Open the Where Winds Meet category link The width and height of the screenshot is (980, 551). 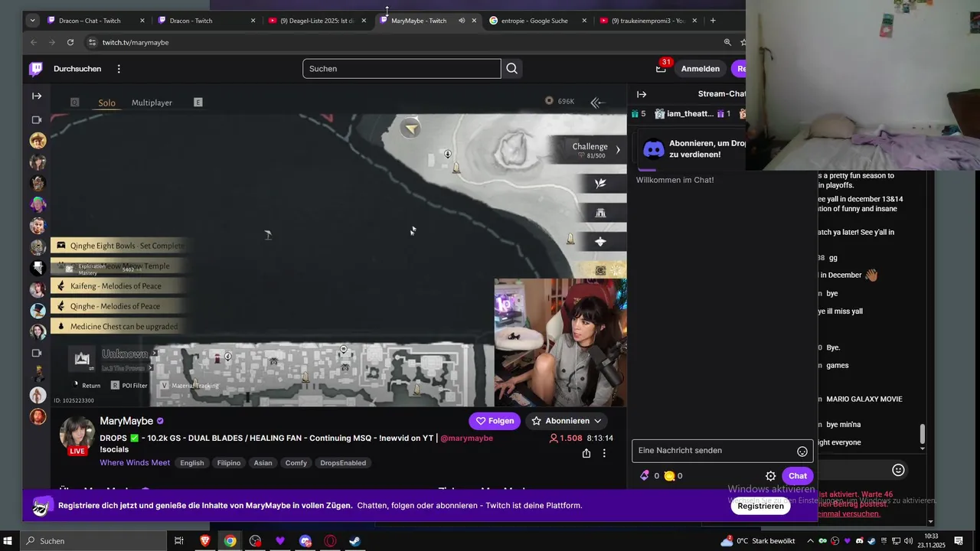coord(135,463)
